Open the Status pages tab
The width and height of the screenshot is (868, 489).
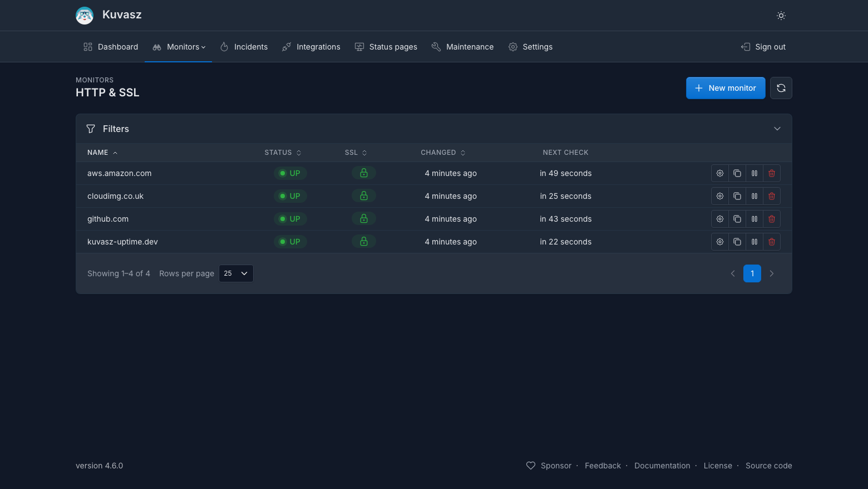[x=386, y=47]
